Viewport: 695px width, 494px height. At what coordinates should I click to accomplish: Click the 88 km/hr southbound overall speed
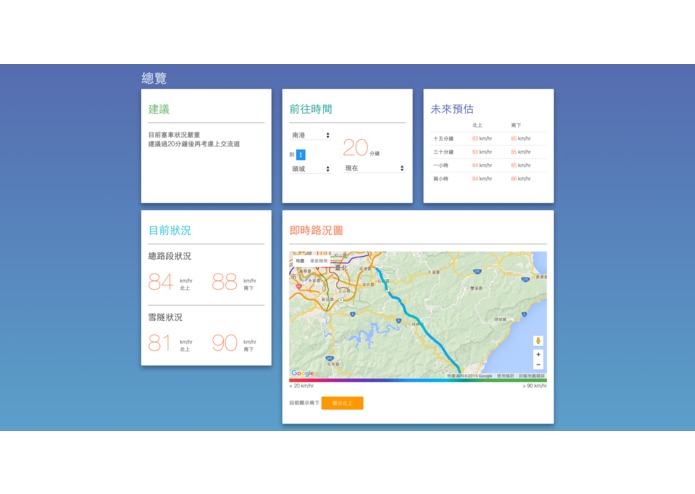(x=234, y=282)
